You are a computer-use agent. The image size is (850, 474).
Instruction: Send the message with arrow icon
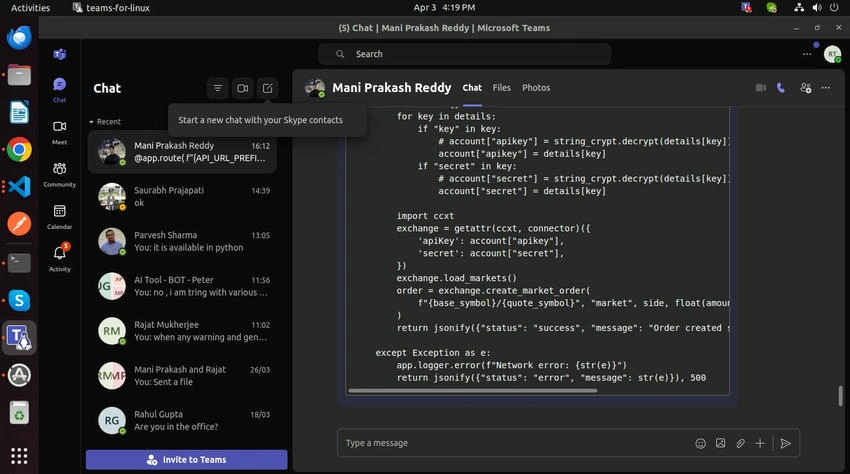point(785,443)
